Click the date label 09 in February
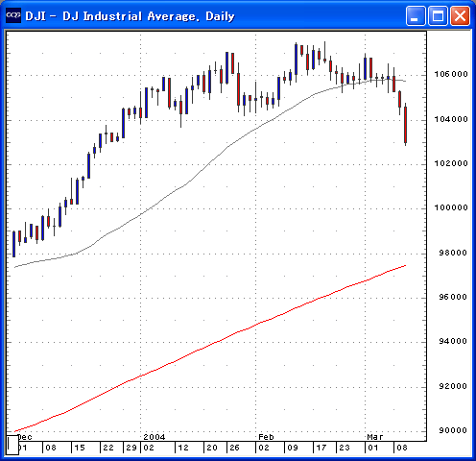This screenshot has width=476, height=461. 293,448
